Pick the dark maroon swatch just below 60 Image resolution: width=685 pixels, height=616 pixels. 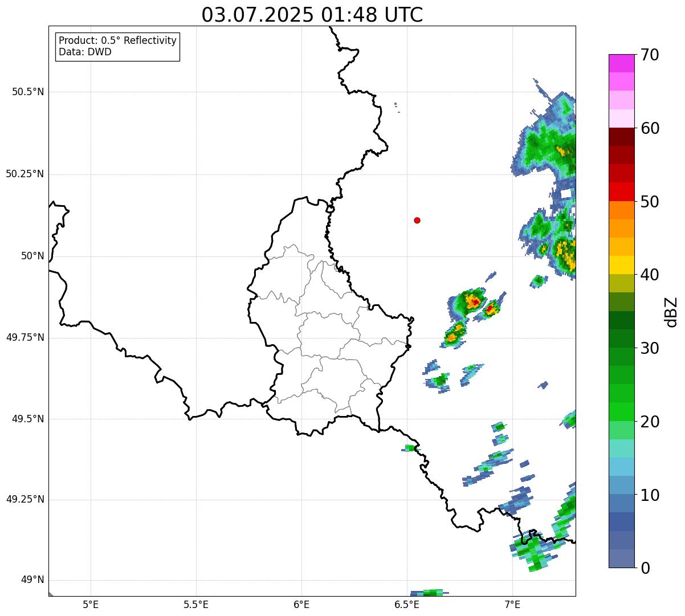621,137
